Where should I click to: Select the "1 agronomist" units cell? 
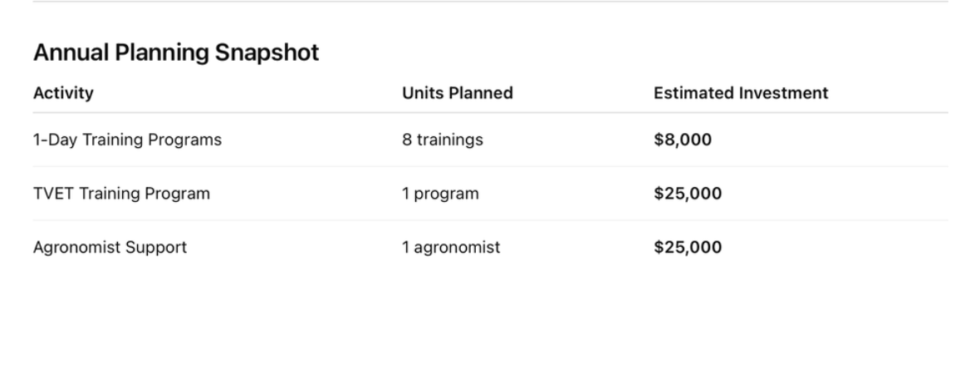451,247
